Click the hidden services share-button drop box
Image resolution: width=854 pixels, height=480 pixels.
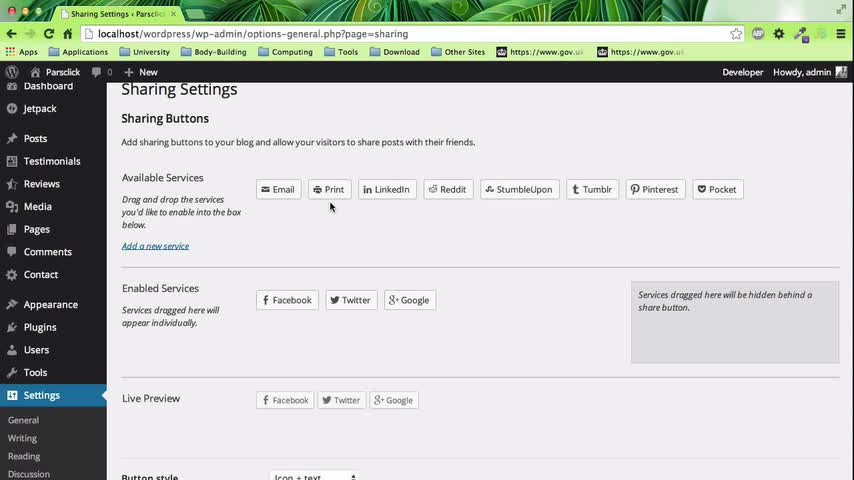pyautogui.click(x=735, y=322)
